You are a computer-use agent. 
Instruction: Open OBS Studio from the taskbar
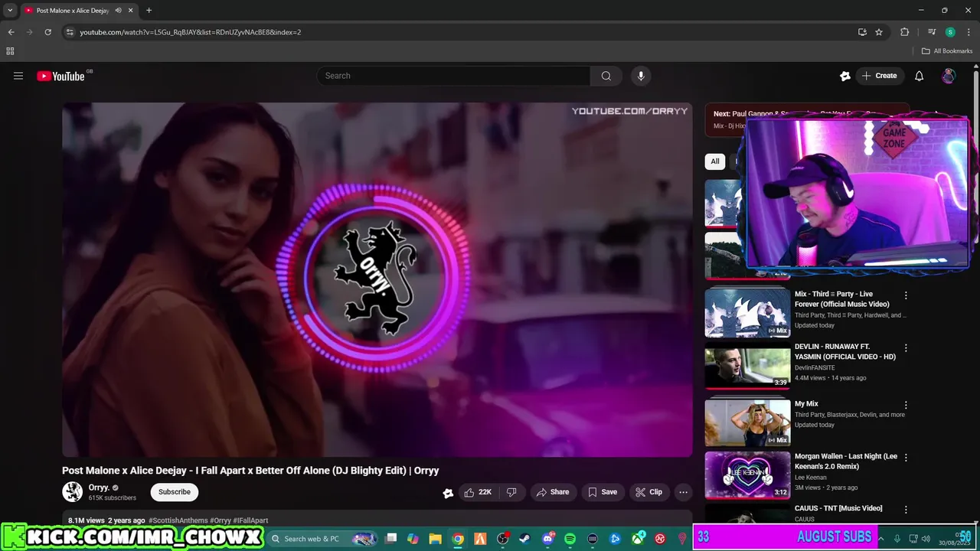pyautogui.click(x=503, y=539)
